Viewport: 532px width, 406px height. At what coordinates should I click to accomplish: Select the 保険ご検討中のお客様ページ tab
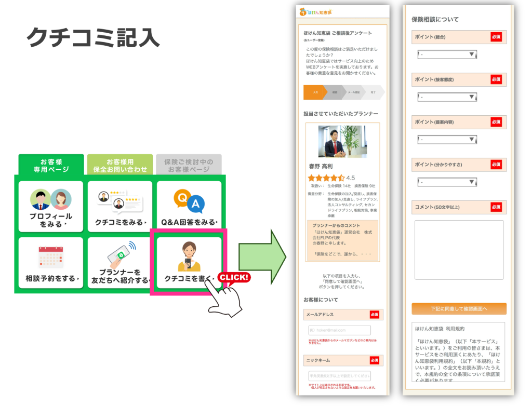(189, 165)
